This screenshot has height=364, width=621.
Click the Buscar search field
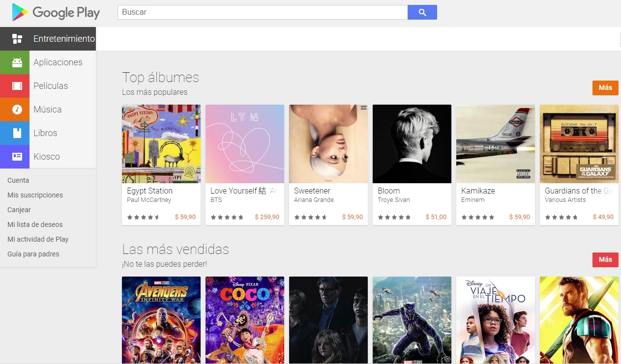263,12
